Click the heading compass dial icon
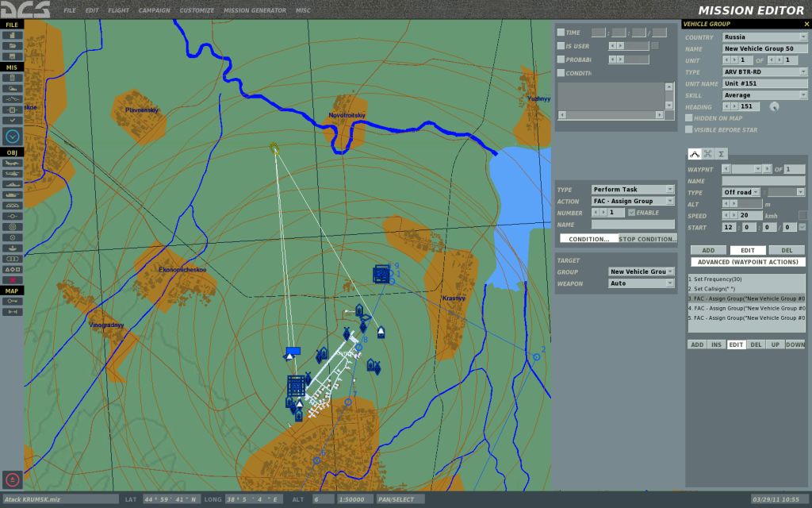 point(774,106)
